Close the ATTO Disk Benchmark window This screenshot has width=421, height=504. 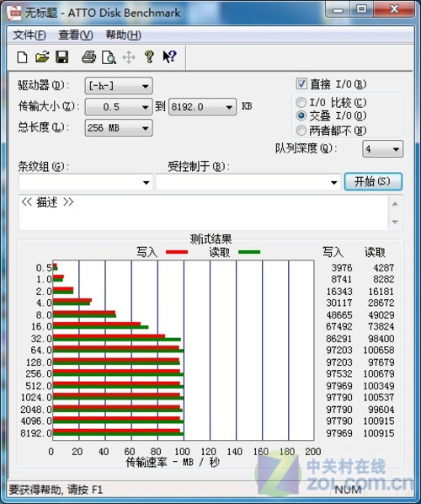[394, 9]
